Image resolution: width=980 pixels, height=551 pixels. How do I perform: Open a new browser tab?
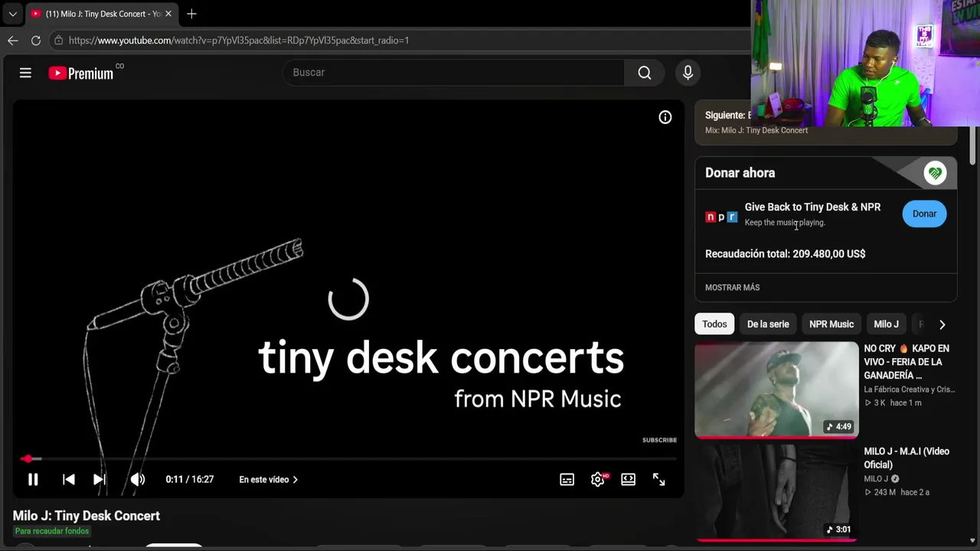click(x=191, y=14)
